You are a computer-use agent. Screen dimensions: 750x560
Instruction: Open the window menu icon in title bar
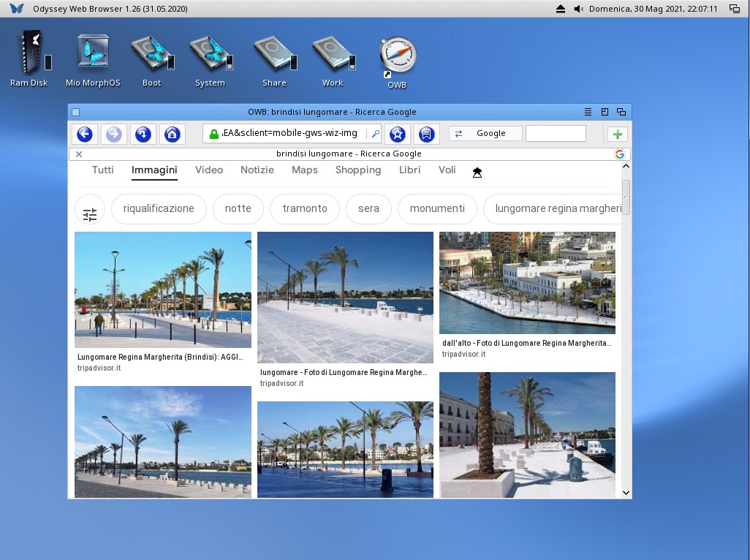coord(588,112)
